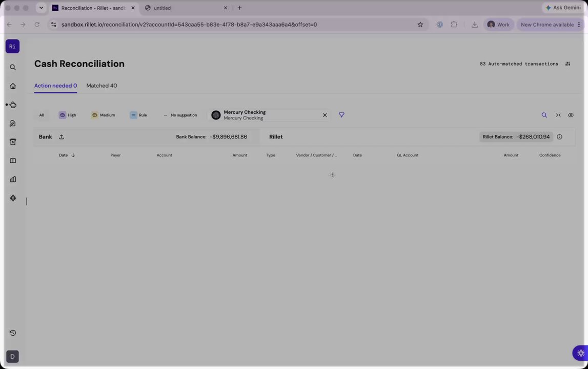The height and width of the screenshot is (369, 588).
Task: Click the Payer column header
Action: click(115, 155)
